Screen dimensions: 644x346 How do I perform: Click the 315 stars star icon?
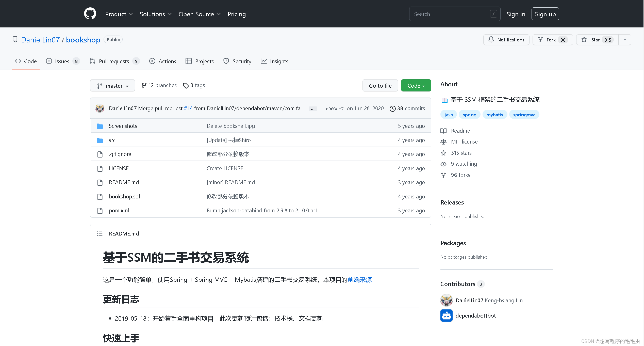[443, 153]
